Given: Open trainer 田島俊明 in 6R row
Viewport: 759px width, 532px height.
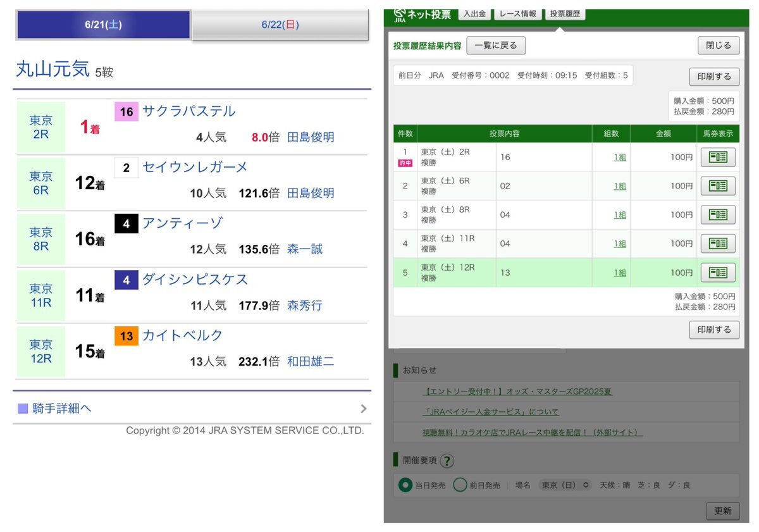Looking at the screenshot, I should [311, 193].
